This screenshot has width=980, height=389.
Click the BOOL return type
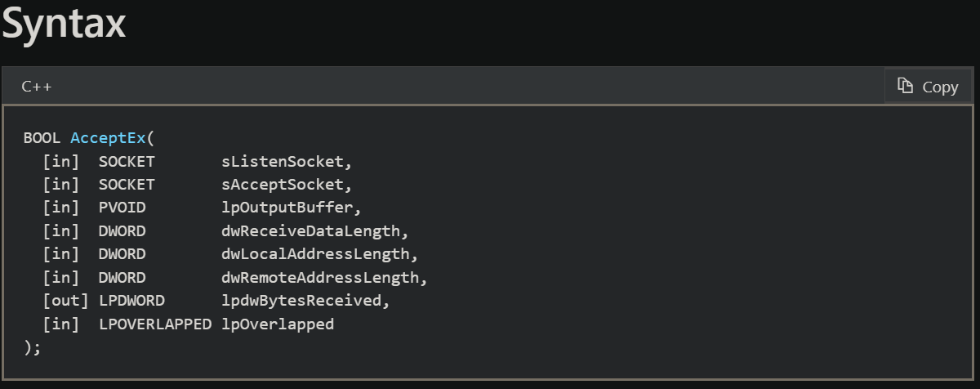point(42,137)
